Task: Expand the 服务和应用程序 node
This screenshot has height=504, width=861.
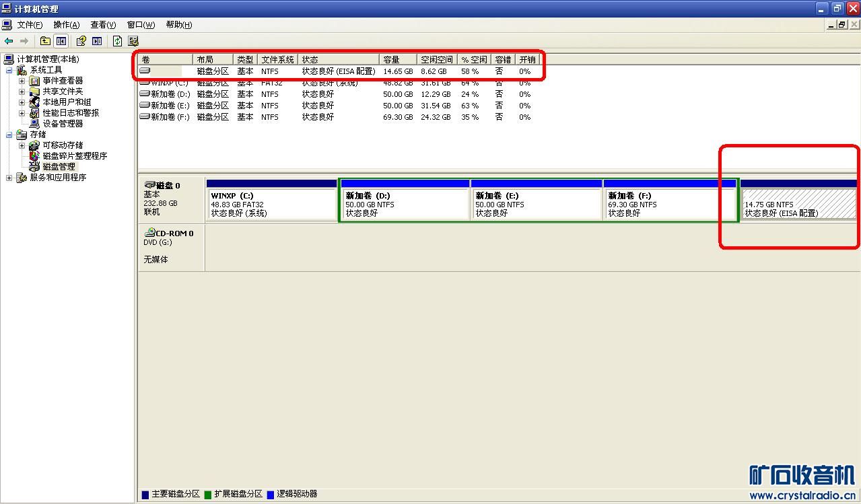Action: 9,178
